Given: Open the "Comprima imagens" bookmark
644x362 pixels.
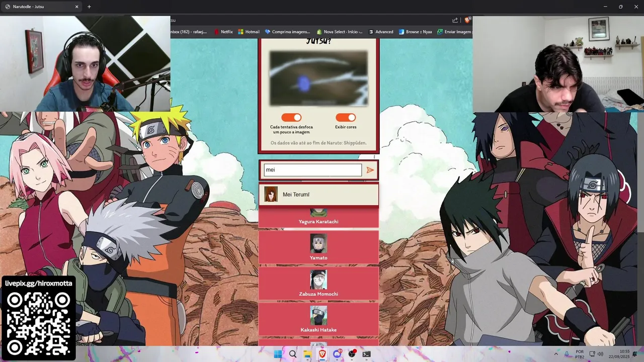Looking at the screenshot, I should pyautogui.click(x=287, y=32).
